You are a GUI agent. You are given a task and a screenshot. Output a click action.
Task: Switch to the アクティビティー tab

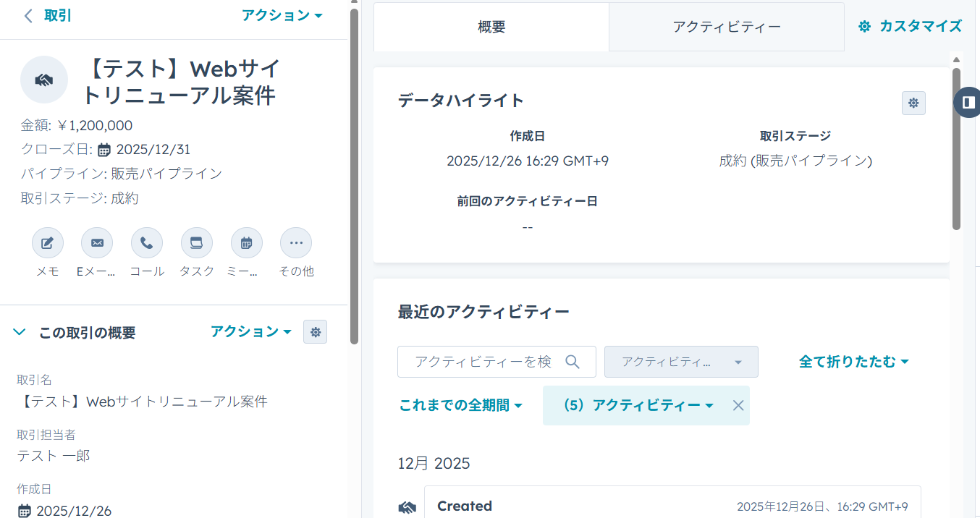coord(727,27)
